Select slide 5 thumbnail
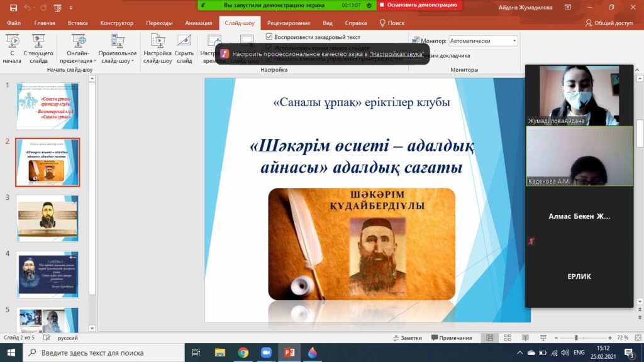 (x=47, y=320)
